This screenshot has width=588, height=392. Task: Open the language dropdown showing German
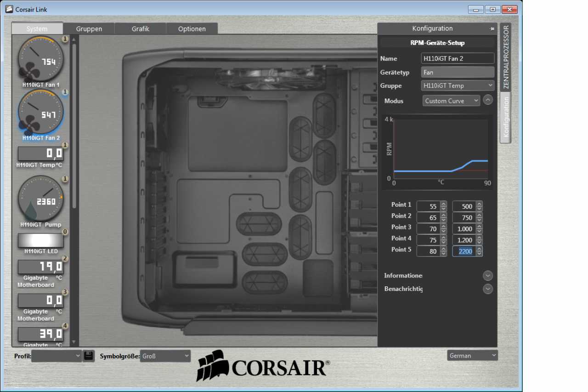click(x=472, y=355)
